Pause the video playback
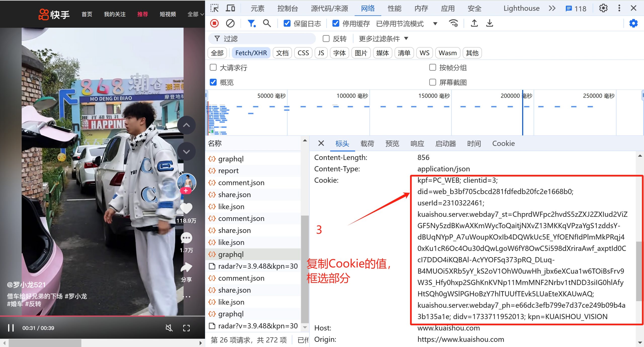The image size is (644, 347). 11,328
